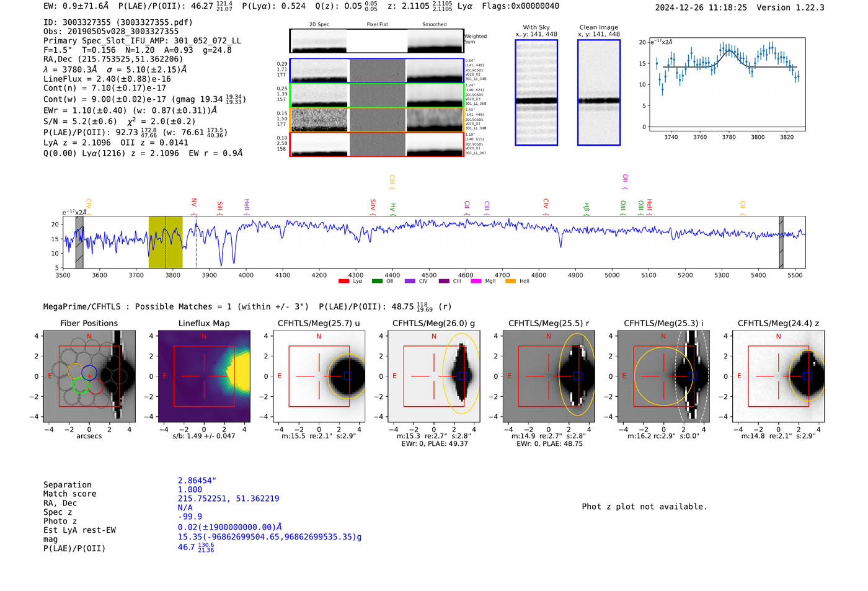Click the Obs: 20190505v028_3003327355 line
Viewport: 868px width, 591px height.
click(111, 32)
